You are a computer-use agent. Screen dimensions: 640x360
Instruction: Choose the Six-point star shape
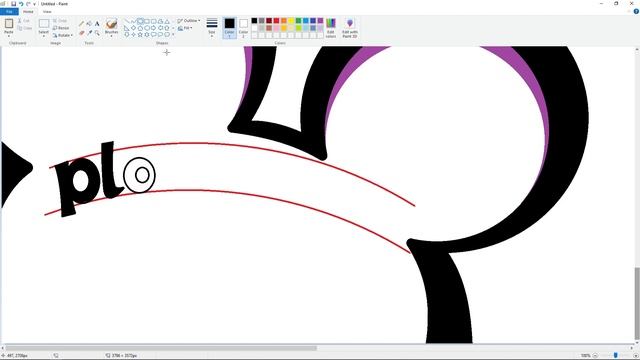pos(147,35)
